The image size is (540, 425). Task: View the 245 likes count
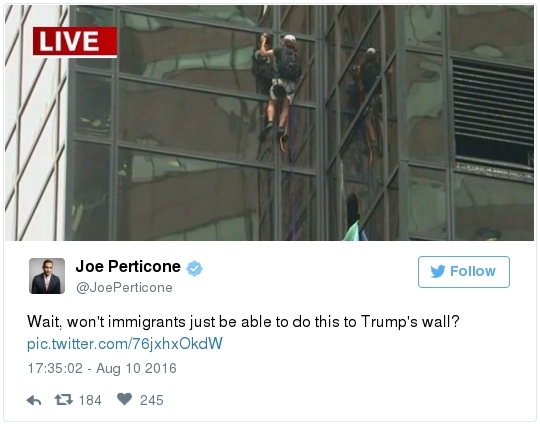(x=152, y=400)
